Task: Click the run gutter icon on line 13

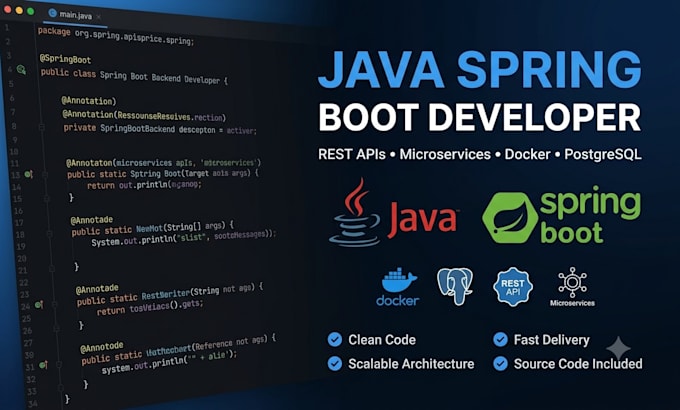Action: [x=29, y=174]
